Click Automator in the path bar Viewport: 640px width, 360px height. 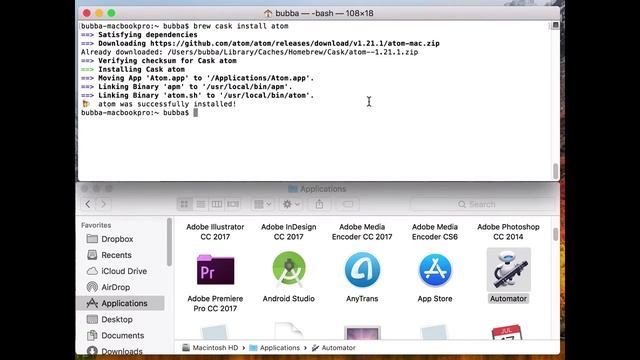point(333,348)
